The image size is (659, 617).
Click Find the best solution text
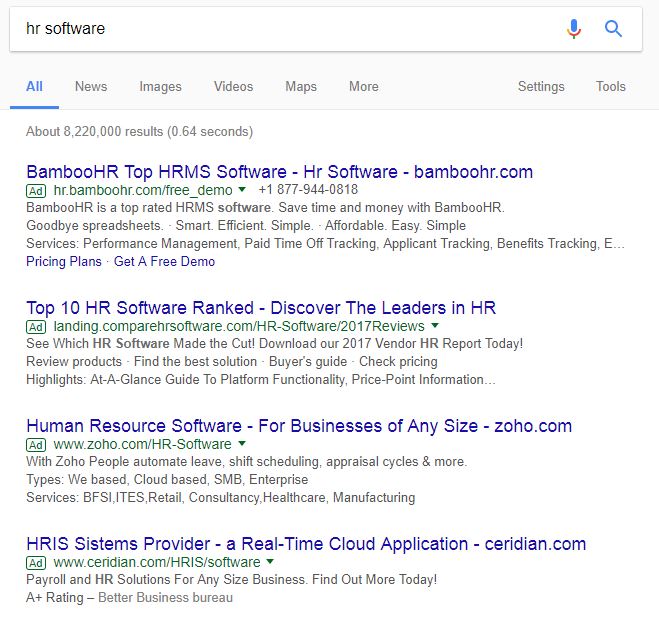195,361
